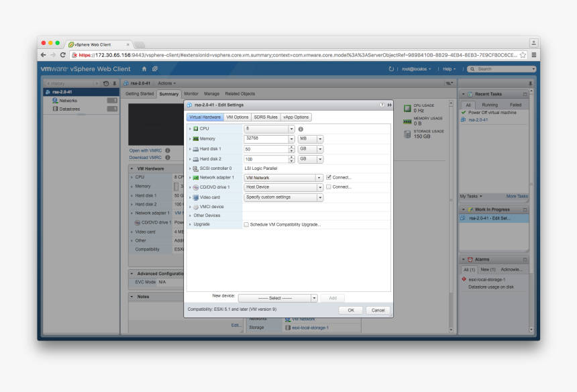577x392 pixels.
Task: Open the Memory unit MB dropdown
Action: click(x=320, y=139)
